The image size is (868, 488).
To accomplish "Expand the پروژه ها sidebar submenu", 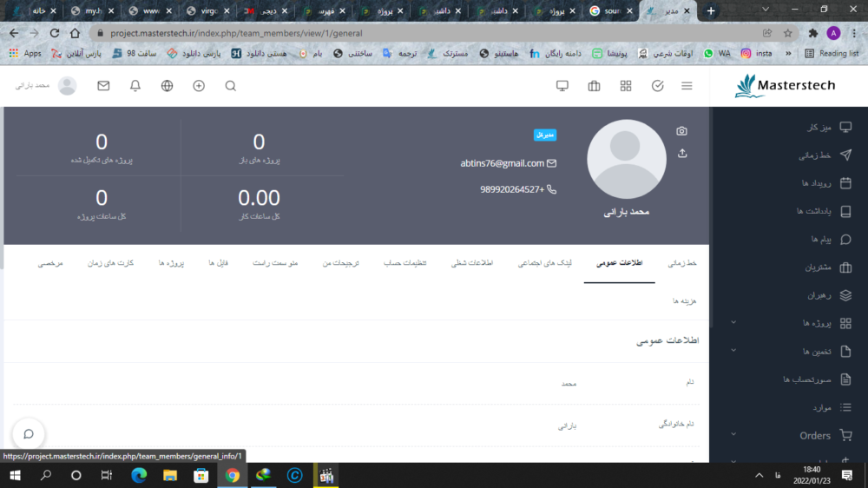I will (x=734, y=323).
